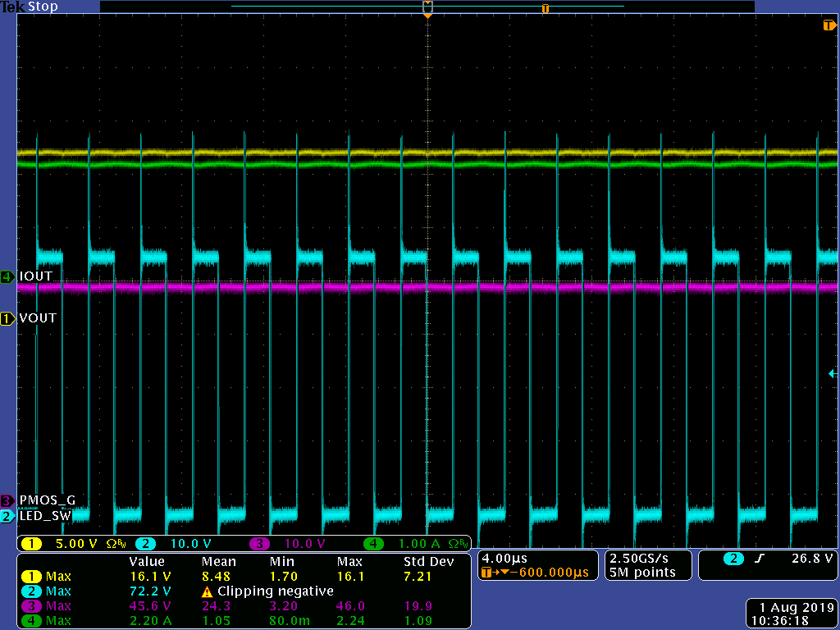The width and height of the screenshot is (840, 630).
Task: Click the 24.3 mean value for channel 3
Action: 216,606
